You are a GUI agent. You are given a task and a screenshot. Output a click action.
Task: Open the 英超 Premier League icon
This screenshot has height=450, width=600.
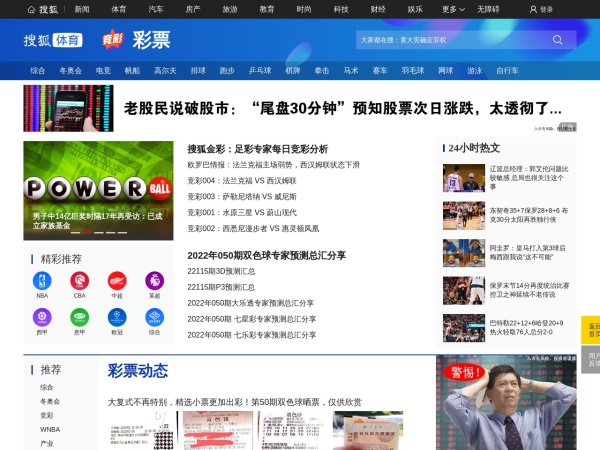tap(154, 281)
